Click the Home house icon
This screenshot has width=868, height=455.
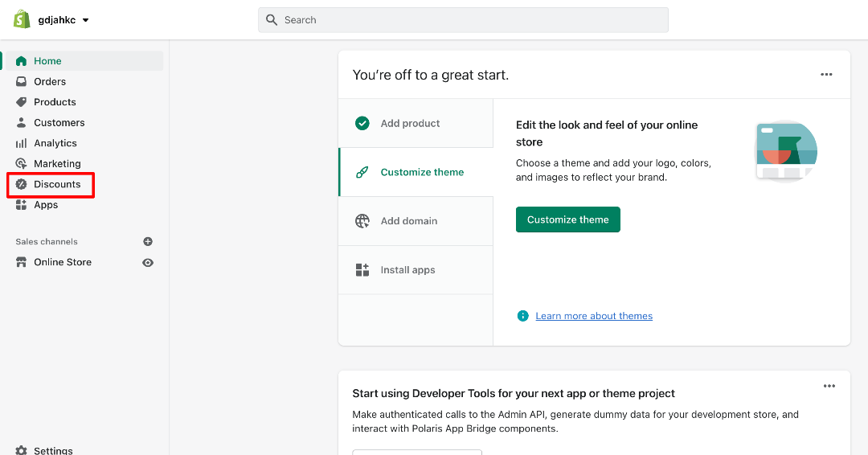[21, 61]
